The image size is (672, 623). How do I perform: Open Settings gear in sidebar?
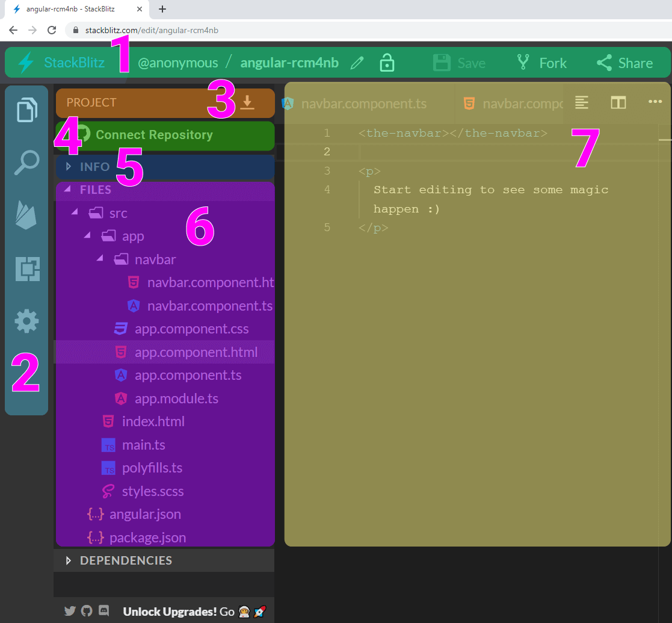[x=26, y=321]
